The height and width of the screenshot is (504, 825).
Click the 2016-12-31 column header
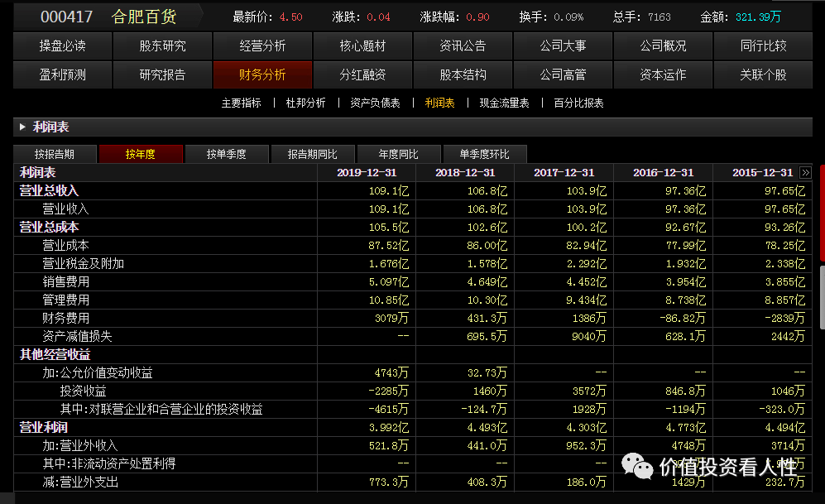[x=664, y=173]
